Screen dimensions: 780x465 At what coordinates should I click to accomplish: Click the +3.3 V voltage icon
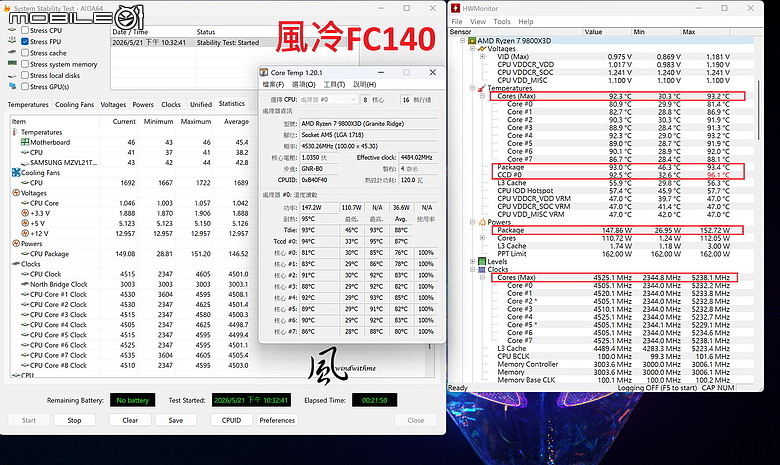pos(25,213)
